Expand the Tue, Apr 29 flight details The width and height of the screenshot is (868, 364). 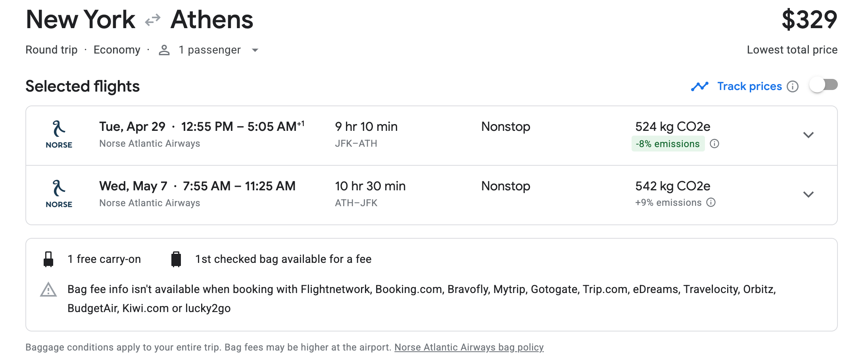pos(808,135)
